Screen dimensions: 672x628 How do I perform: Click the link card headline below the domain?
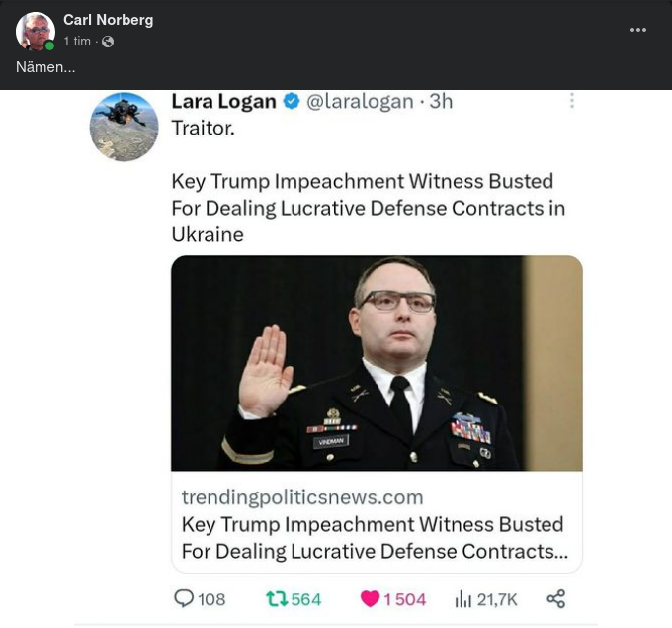374,537
